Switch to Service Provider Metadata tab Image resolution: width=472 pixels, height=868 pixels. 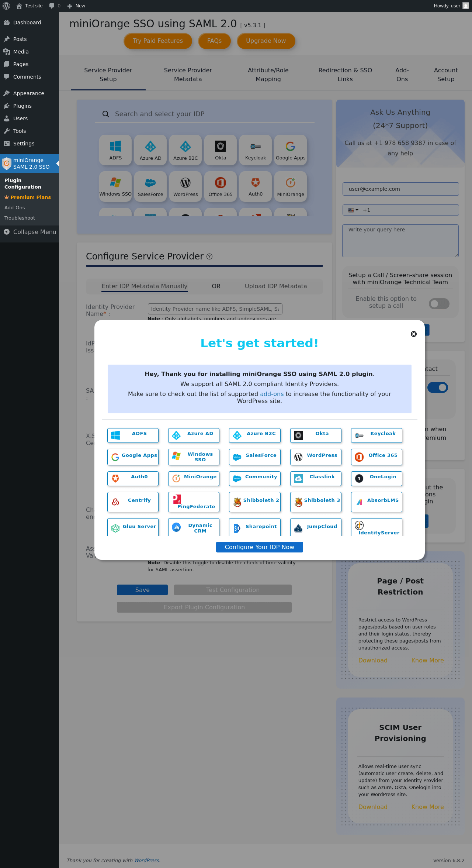(x=188, y=75)
